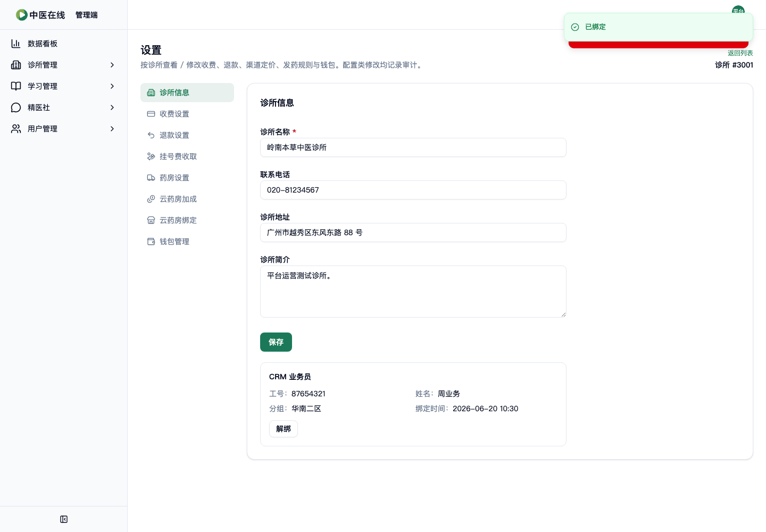
Task: Collapse the sidebar with the bottom panel icon
Action: point(64,519)
